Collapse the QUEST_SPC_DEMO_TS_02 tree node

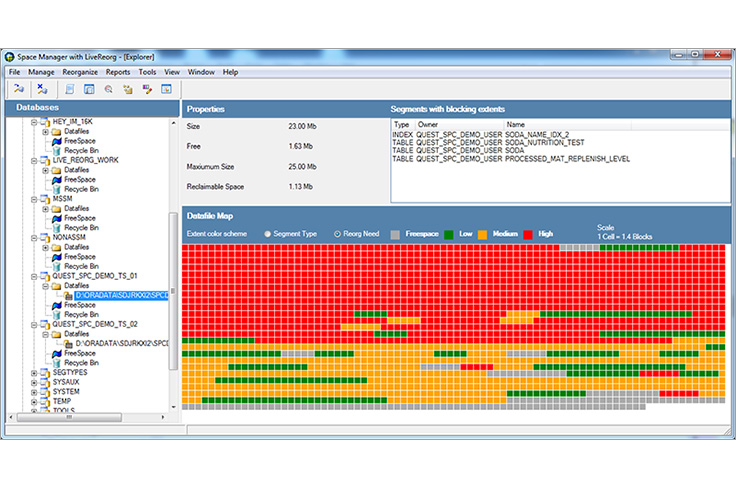[34, 324]
